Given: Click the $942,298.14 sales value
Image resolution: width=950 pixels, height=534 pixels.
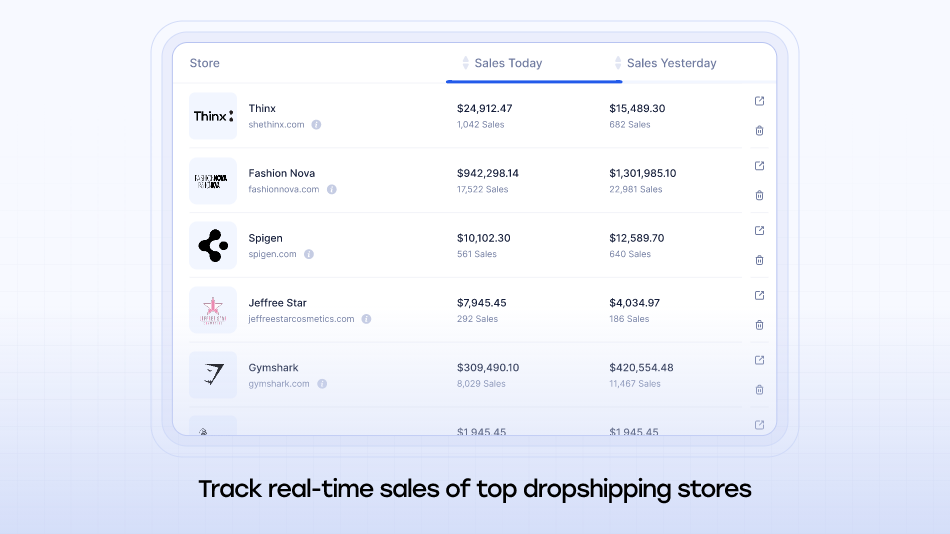Looking at the screenshot, I should [x=488, y=173].
